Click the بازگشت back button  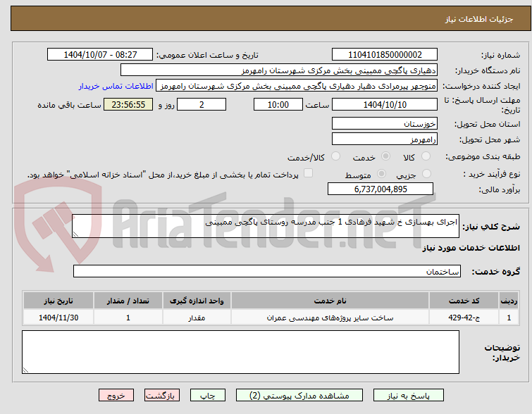point(162,396)
